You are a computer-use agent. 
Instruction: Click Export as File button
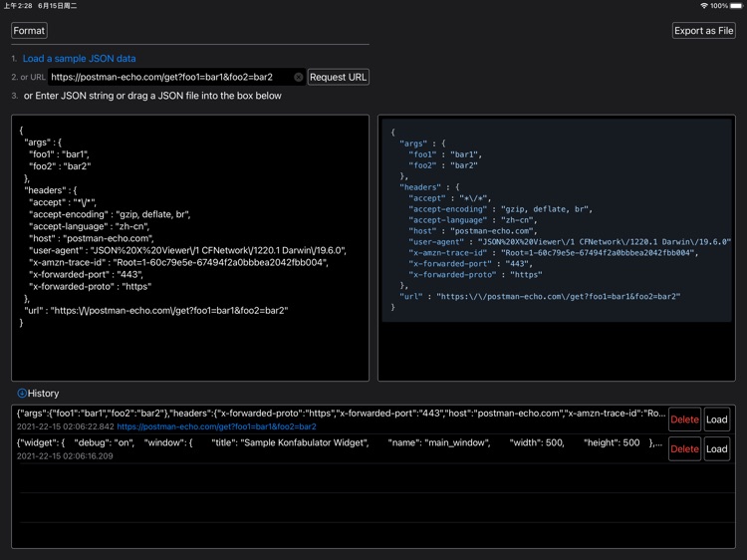[703, 31]
